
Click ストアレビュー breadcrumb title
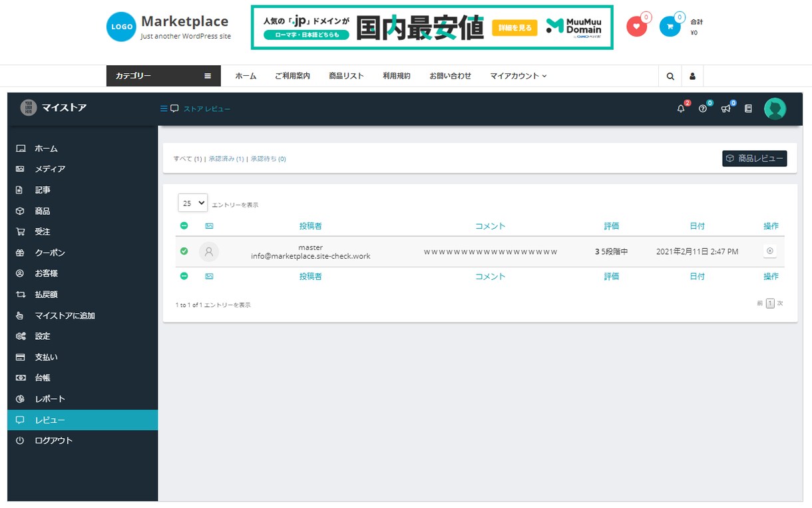pos(207,108)
